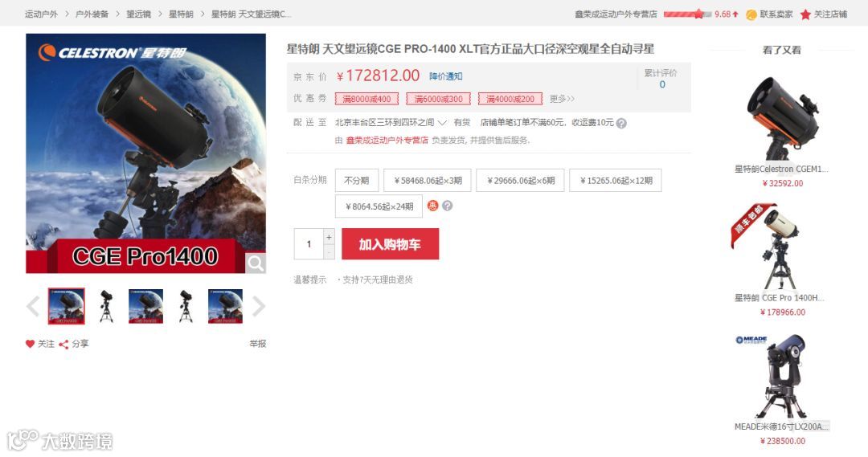This screenshot has width=868, height=457.
Task: Open the installment help question mark icon
Action: point(448,206)
